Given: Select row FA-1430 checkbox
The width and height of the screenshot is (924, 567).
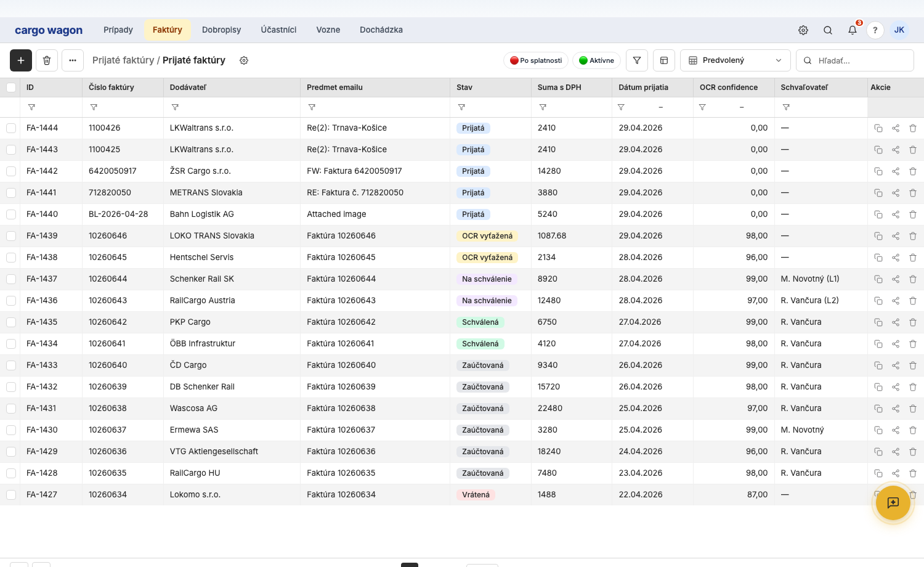Looking at the screenshot, I should (11, 430).
